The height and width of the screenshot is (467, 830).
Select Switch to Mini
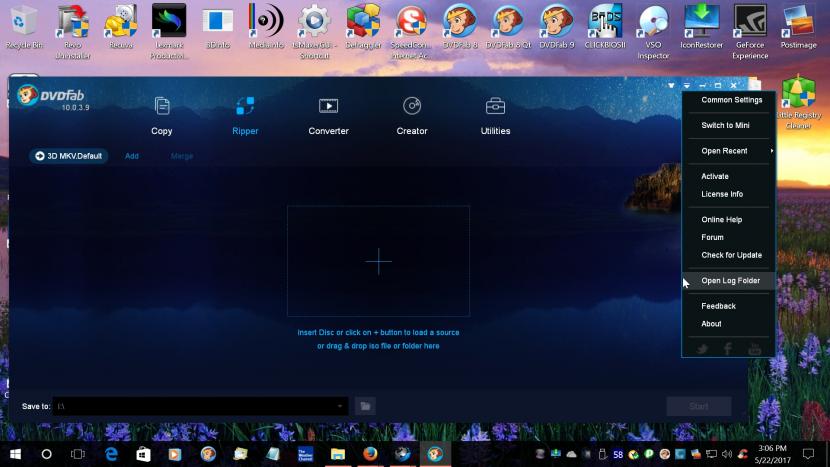click(x=725, y=125)
